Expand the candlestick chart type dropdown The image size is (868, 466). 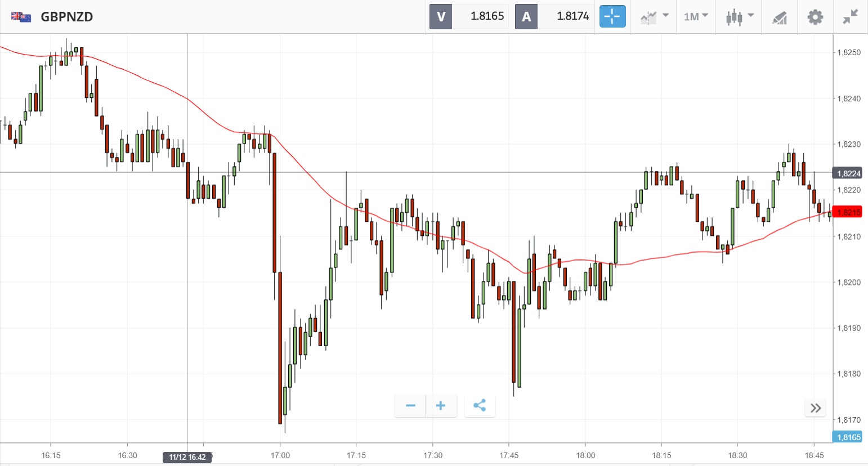point(739,17)
